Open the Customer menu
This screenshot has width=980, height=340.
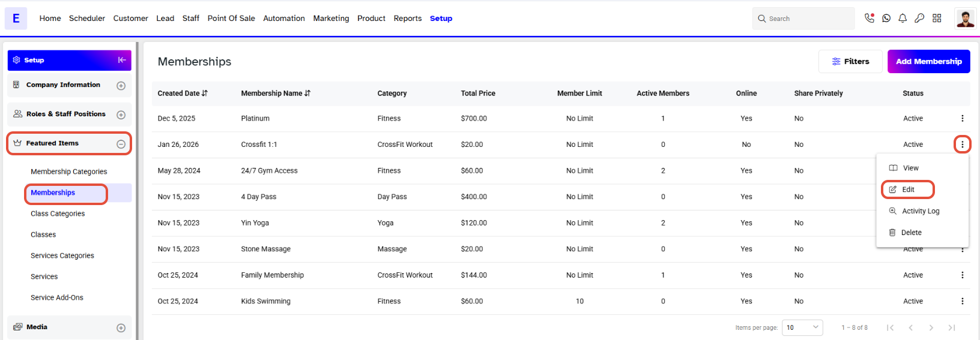click(130, 19)
